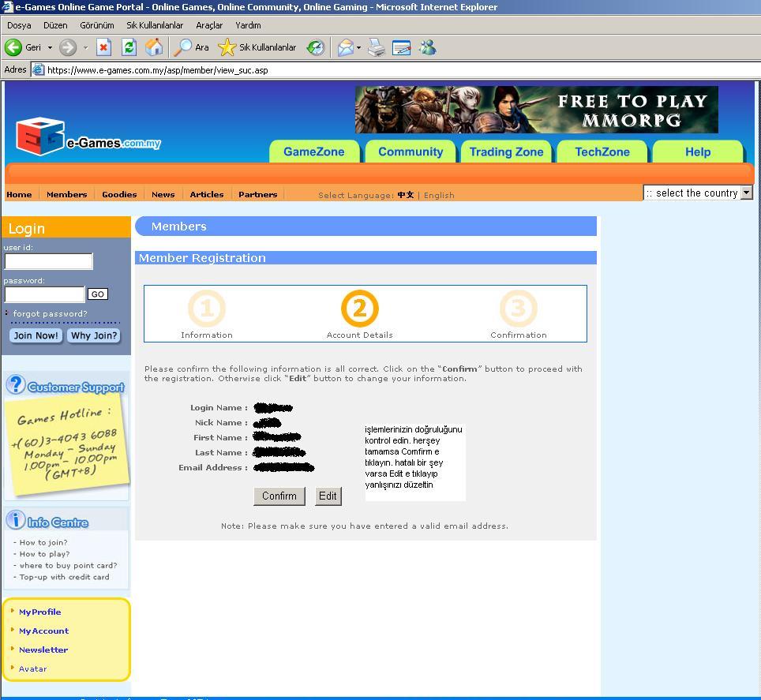The image size is (761, 700).
Task: Click the Info Centre icon
Action: click(16, 519)
